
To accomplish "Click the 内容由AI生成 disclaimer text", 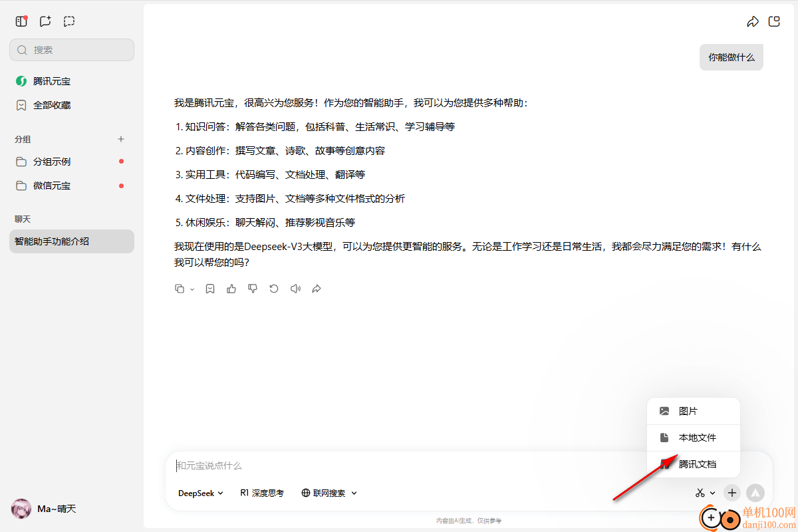I will [469, 521].
